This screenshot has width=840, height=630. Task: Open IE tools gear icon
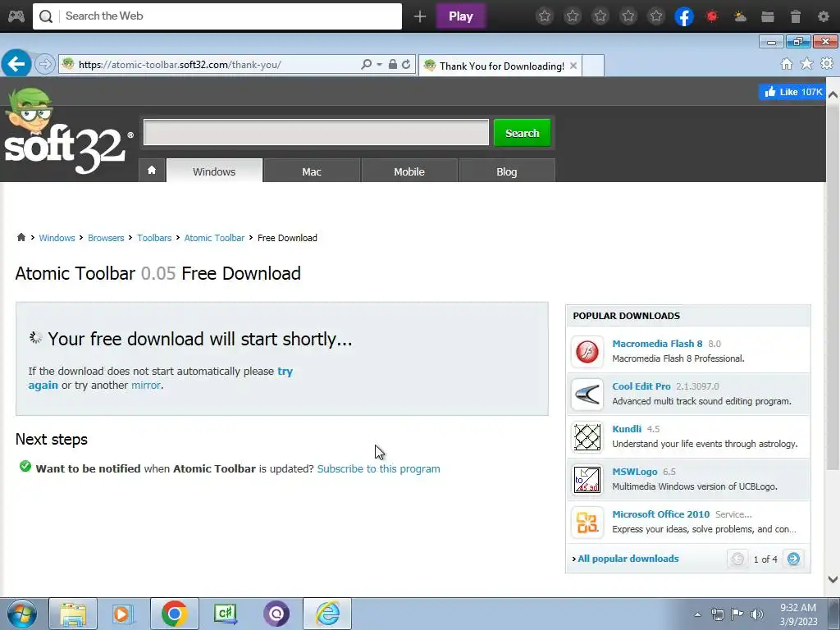(x=827, y=64)
